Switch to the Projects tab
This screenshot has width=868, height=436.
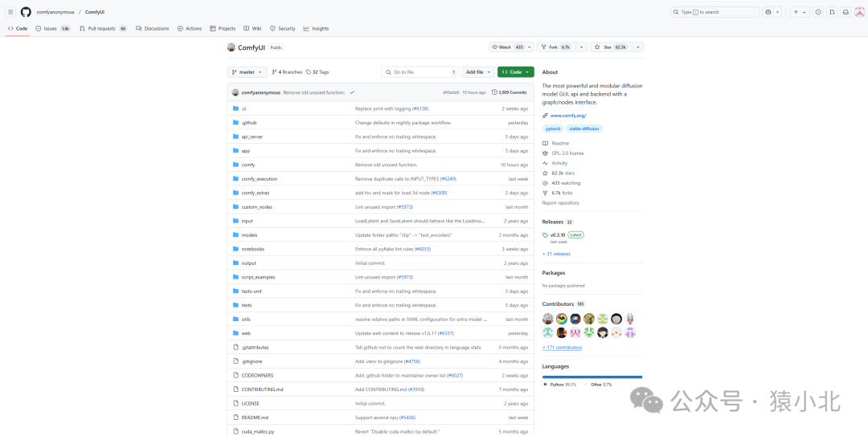(x=223, y=28)
